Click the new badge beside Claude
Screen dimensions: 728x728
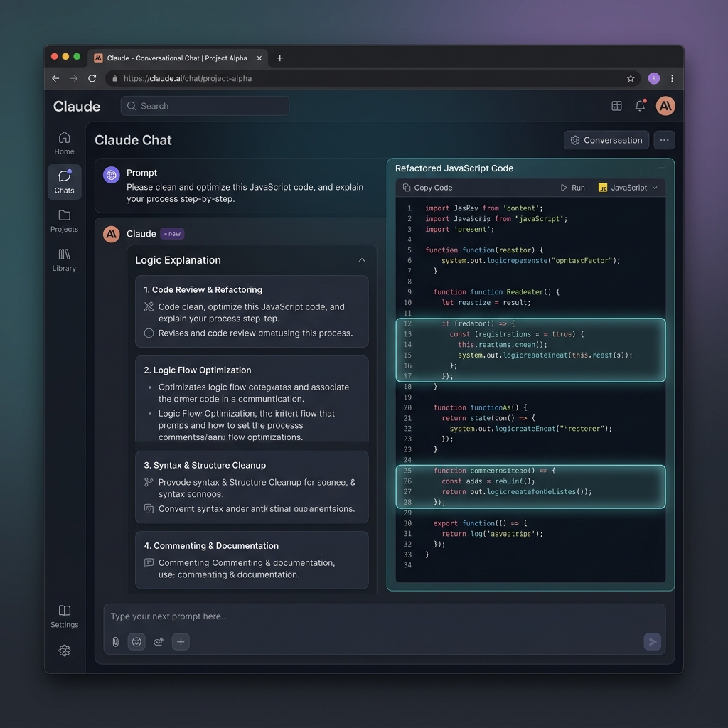172,234
